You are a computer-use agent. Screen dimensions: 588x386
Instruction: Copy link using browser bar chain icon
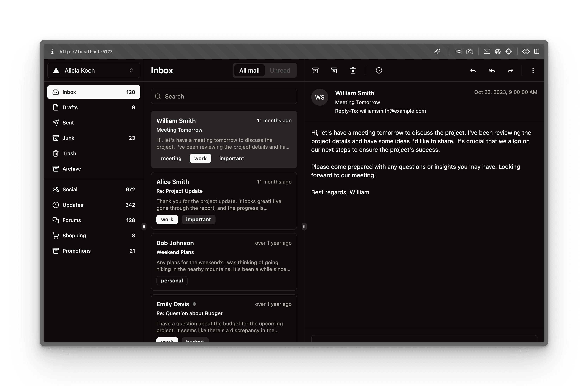point(437,51)
